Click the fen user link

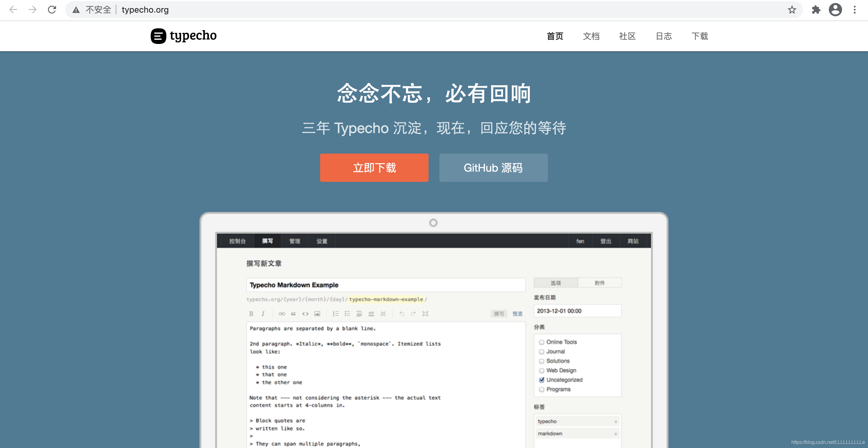pos(580,241)
